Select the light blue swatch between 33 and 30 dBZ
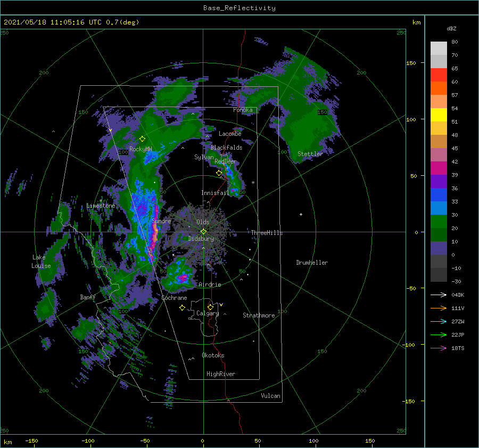Screen dimensions: 479x448 (439, 208)
